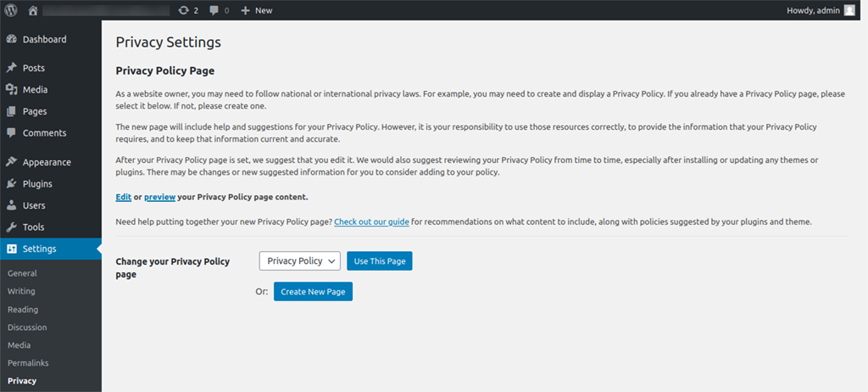Open Permalinks settings submenu
Image resolution: width=868 pixels, height=392 pixels.
tap(28, 362)
